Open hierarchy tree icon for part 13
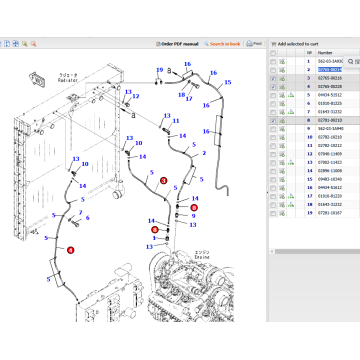The height and width of the screenshot is (360, 360). (291, 162)
